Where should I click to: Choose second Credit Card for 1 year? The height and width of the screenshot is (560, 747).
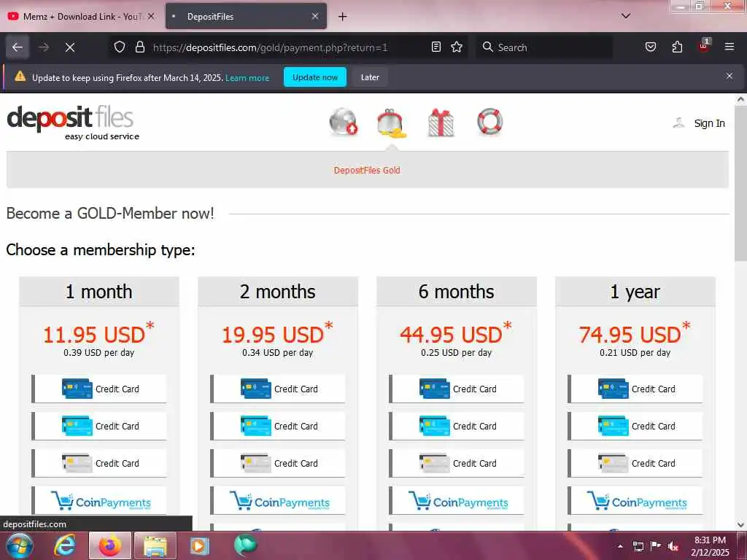(x=635, y=426)
